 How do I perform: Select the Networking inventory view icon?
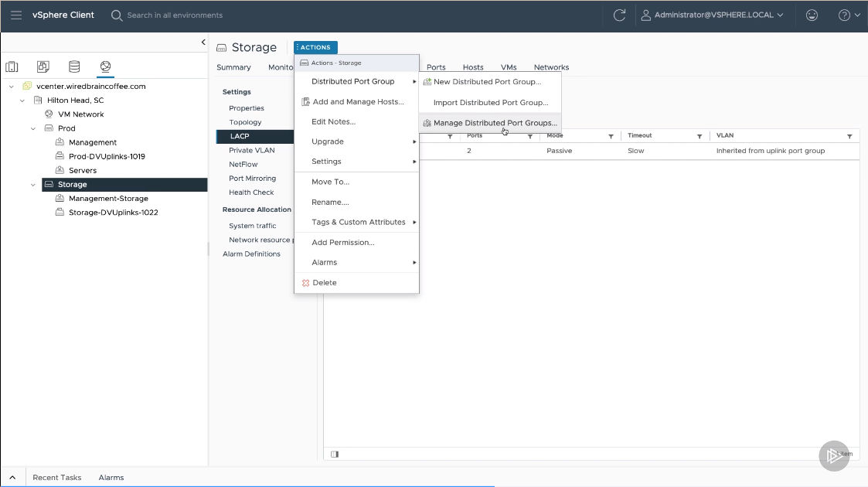coord(105,66)
